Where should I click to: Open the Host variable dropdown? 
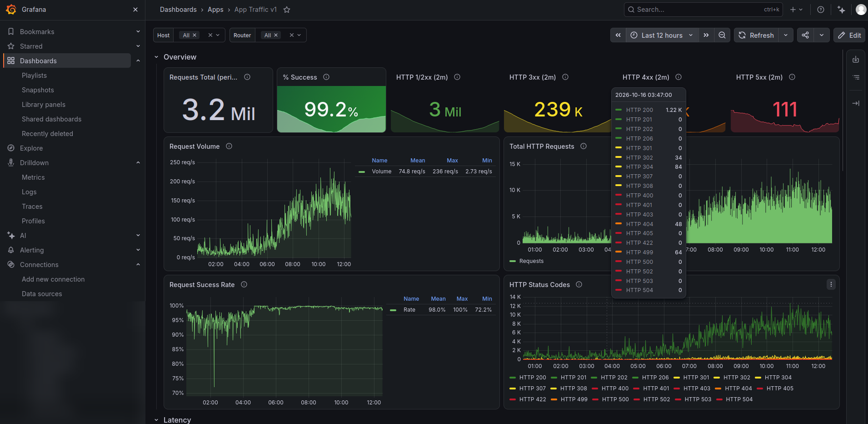(218, 35)
